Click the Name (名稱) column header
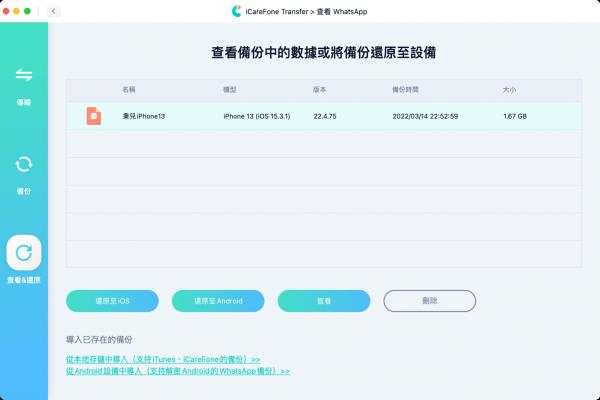The width and height of the screenshot is (600, 400). (x=129, y=90)
